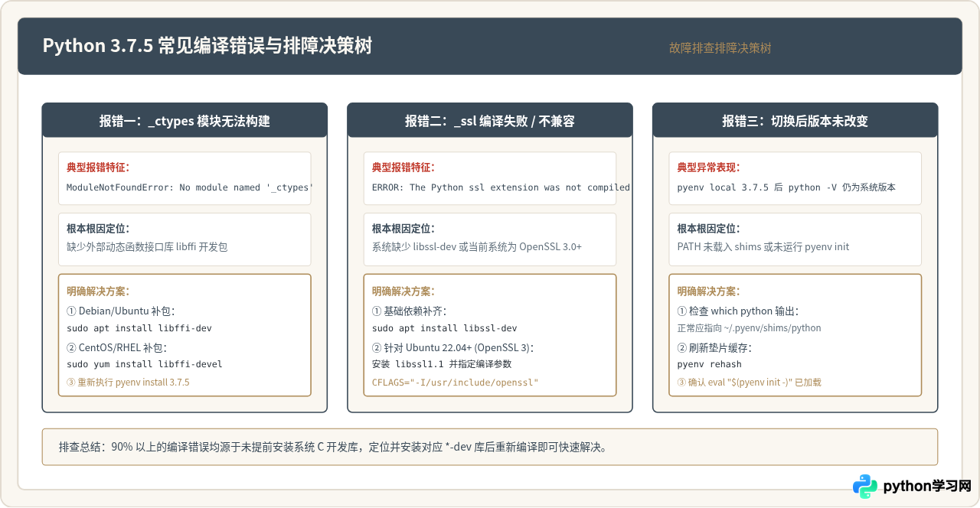The height and width of the screenshot is (508, 980).
Task: Click the title Python 3.7.5 常见编译错误与排障决策树
Action: point(207,46)
